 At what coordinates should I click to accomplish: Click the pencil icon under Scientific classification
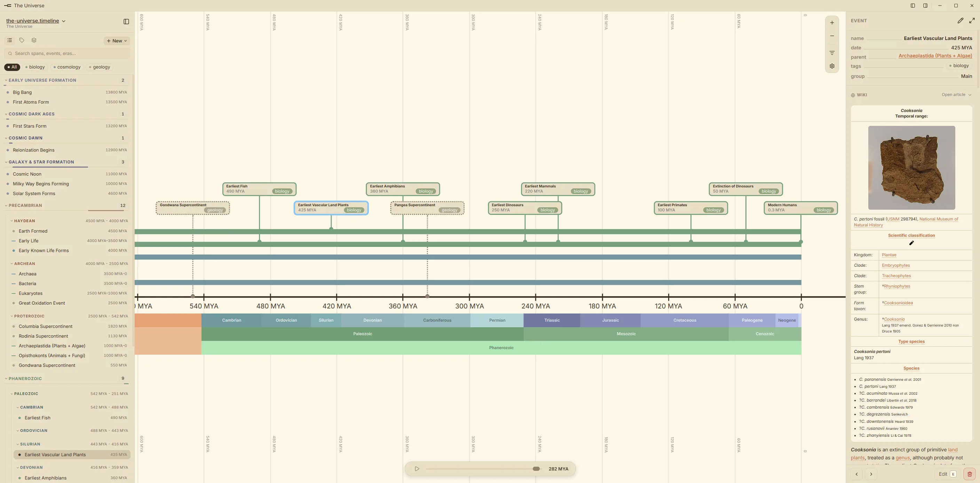pos(911,243)
